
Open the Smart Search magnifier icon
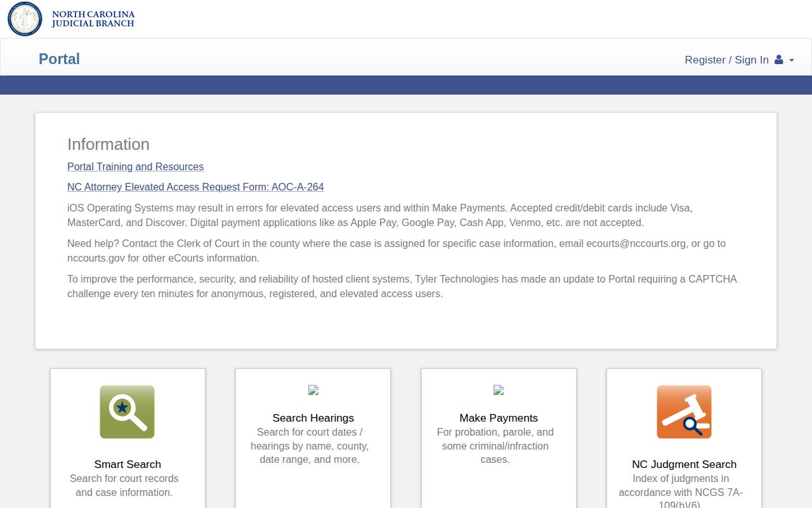pyautogui.click(x=127, y=411)
